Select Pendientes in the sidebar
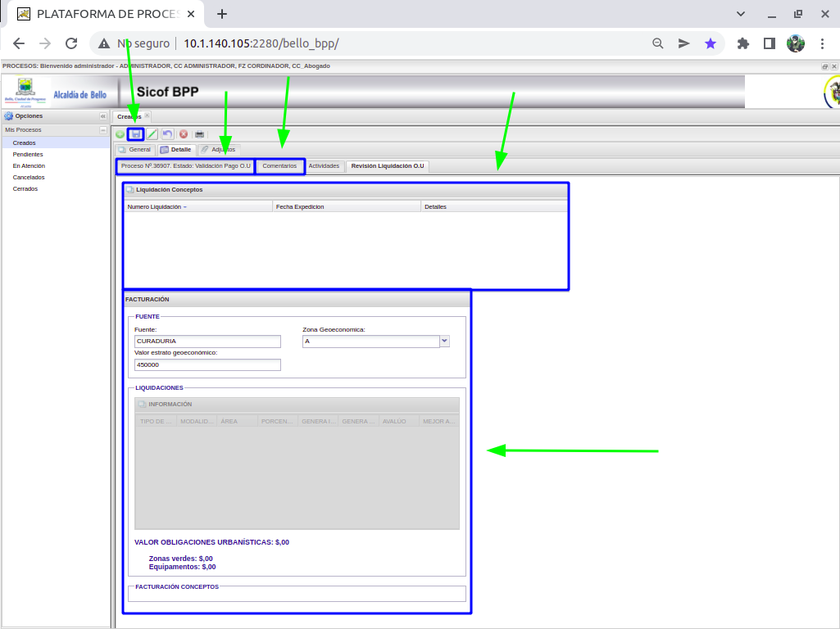Image resolution: width=840 pixels, height=629 pixels. click(x=28, y=154)
